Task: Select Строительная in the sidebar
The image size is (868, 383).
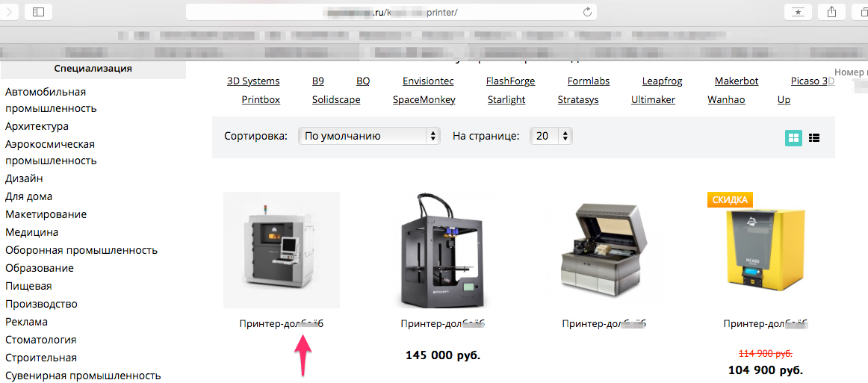Action: 41,358
